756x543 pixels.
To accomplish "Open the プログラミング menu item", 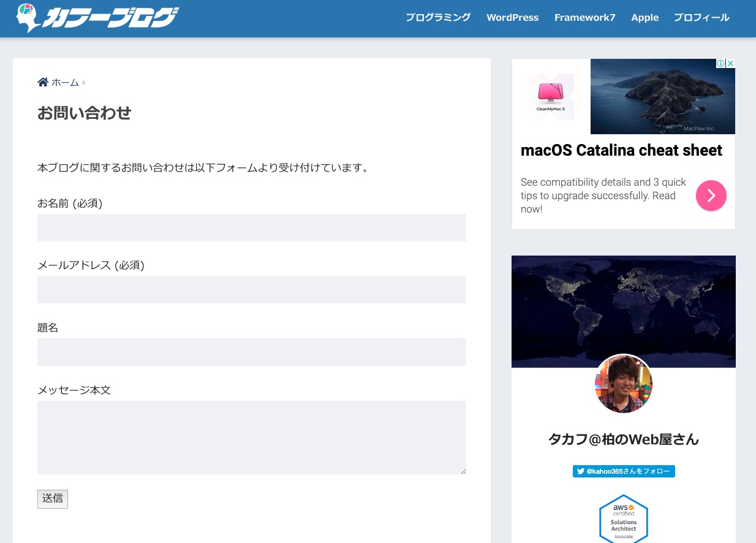I will click(x=437, y=18).
